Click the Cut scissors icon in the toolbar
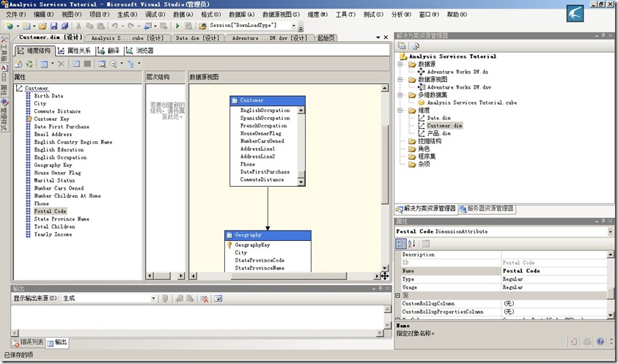The width and height of the screenshot is (618, 364). pos(78,26)
